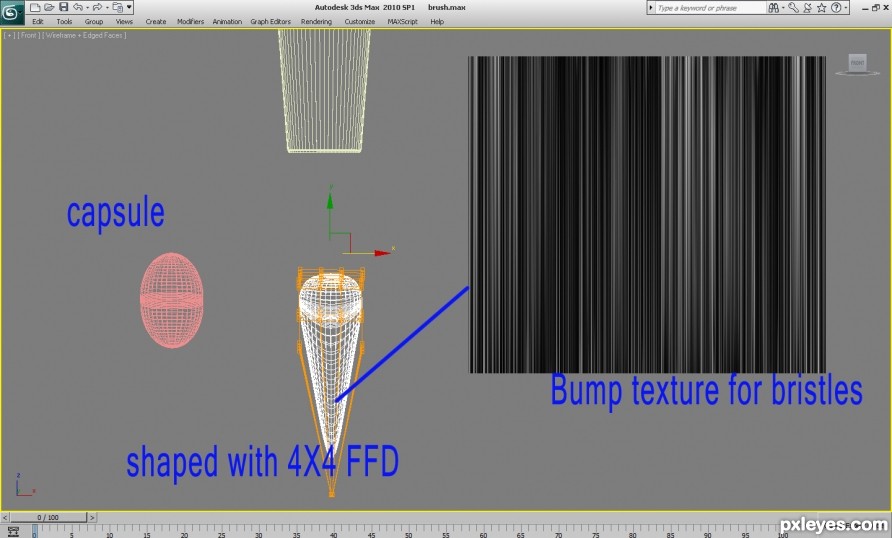Click the ViewCube compass ring
This screenshot has height=538, width=892.
point(857,73)
